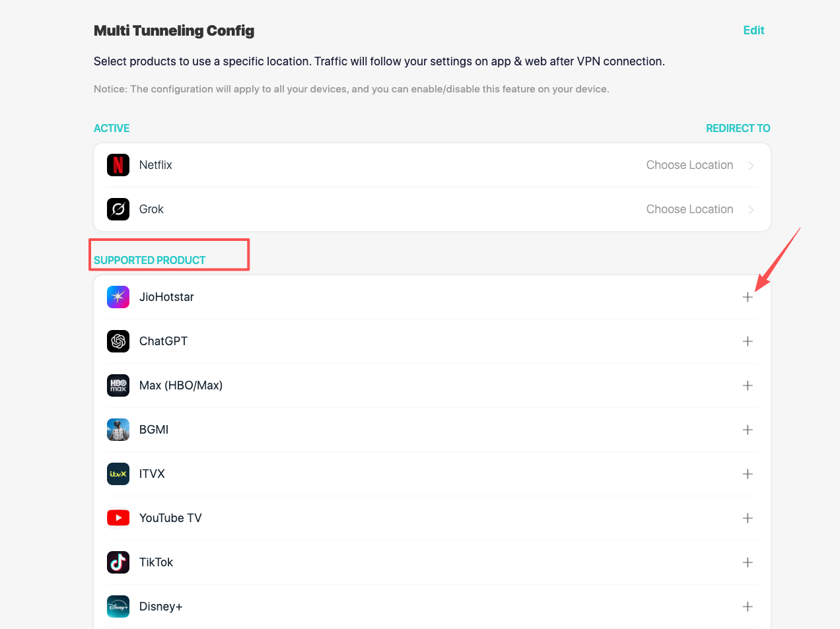This screenshot has height=629, width=840.
Task: Select the TikTok app icon
Action: tap(118, 562)
